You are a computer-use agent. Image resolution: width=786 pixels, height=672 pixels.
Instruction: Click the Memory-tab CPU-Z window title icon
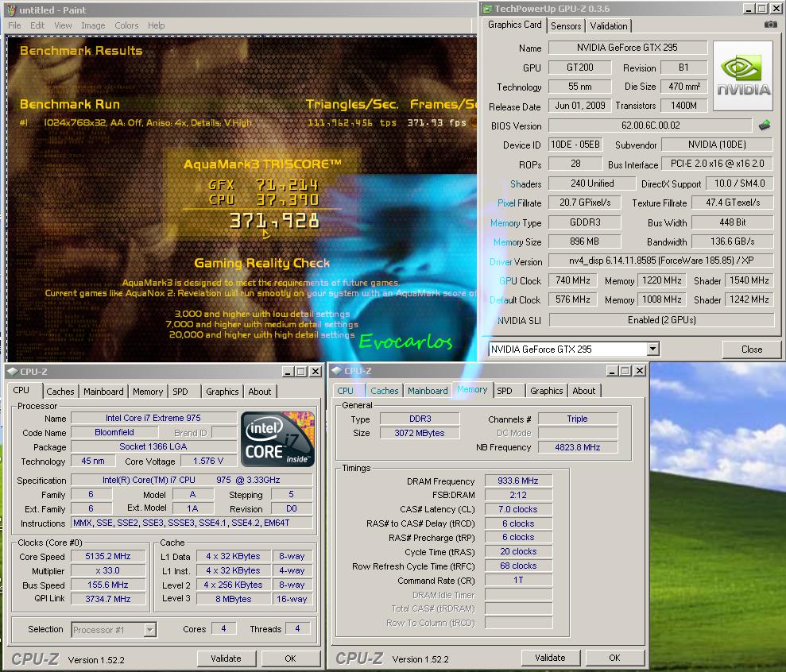tap(337, 371)
